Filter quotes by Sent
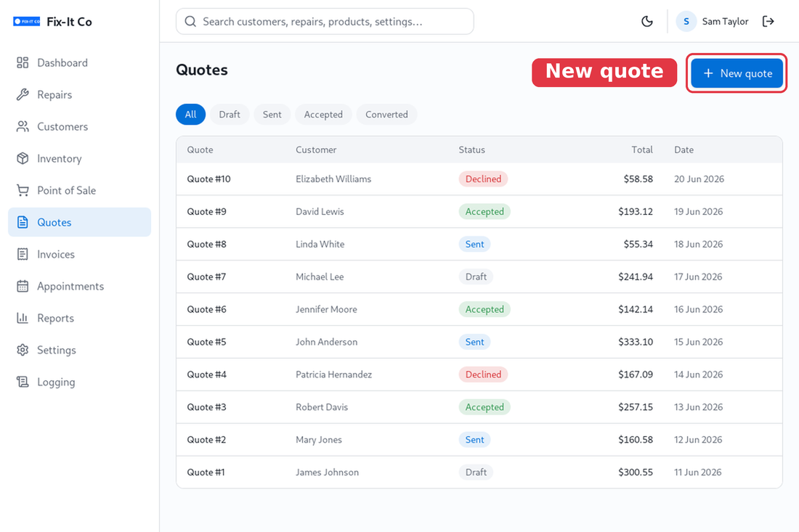The image size is (799, 532). tap(272, 115)
